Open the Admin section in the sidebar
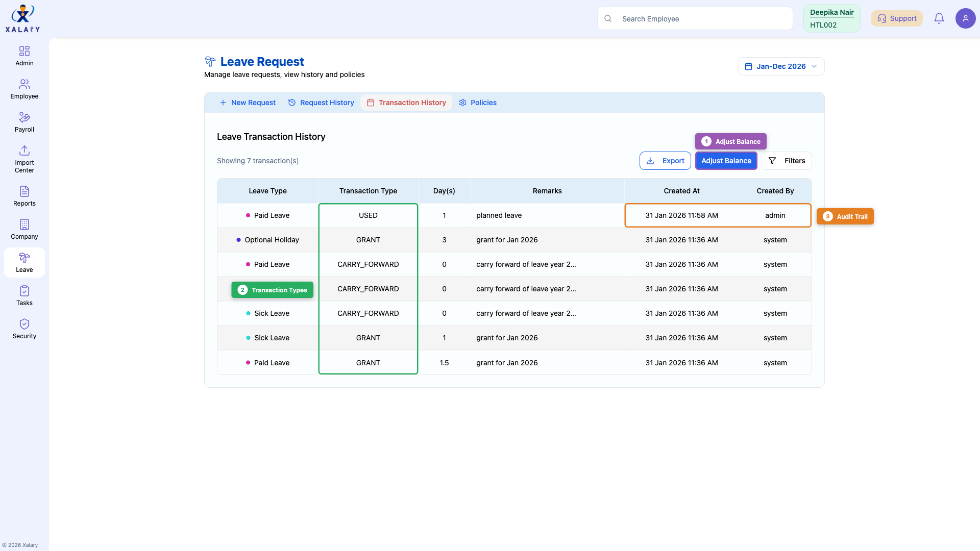This screenshot has width=980, height=551. pos(24,55)
